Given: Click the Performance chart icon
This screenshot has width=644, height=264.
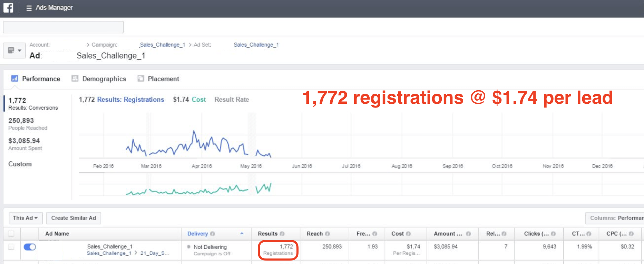Looking at the screenshot, I should (14, 78).
